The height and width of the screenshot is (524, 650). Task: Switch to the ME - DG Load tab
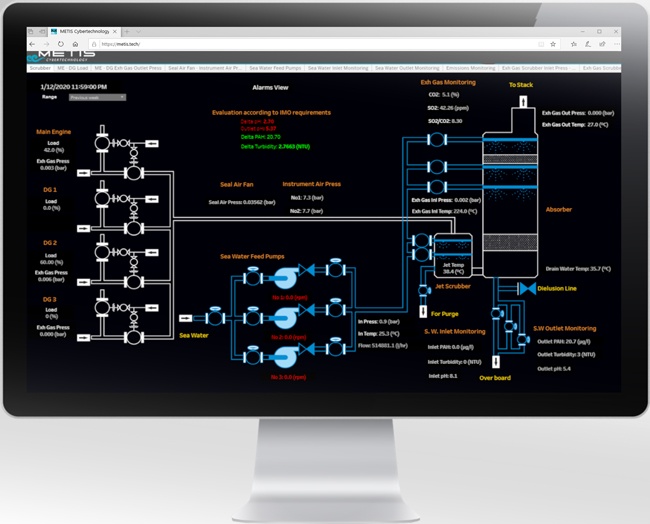click(73, 68)
